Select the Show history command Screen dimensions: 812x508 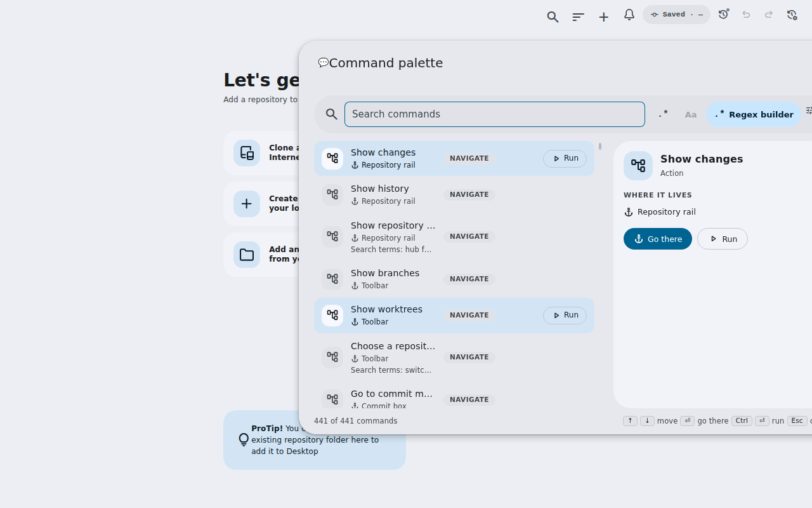tap(454, 194)
